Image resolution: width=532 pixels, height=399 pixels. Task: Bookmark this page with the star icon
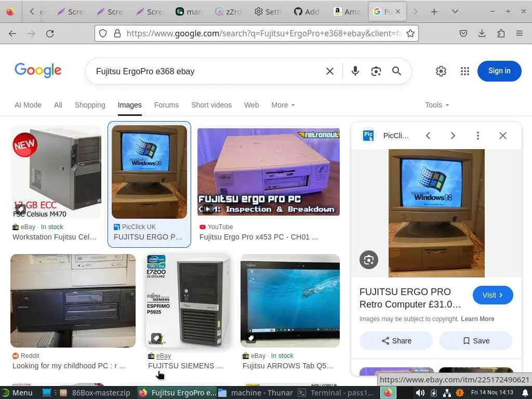tap(410, 33)
